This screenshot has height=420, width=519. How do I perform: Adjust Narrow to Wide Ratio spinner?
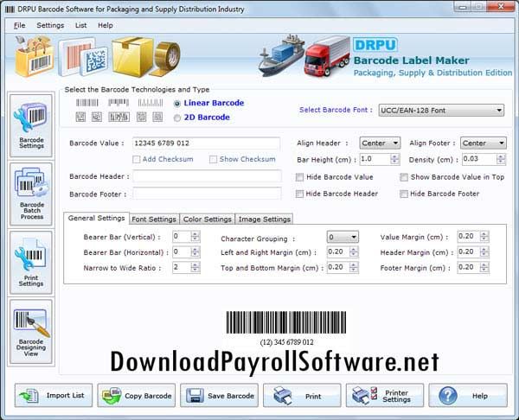[x=195, y=267]
